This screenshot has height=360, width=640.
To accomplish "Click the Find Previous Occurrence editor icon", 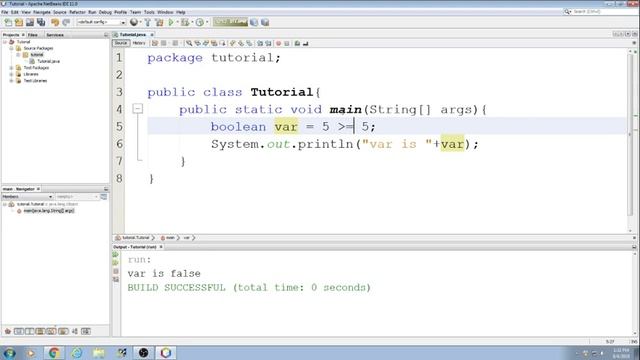I will pos(198,43).
